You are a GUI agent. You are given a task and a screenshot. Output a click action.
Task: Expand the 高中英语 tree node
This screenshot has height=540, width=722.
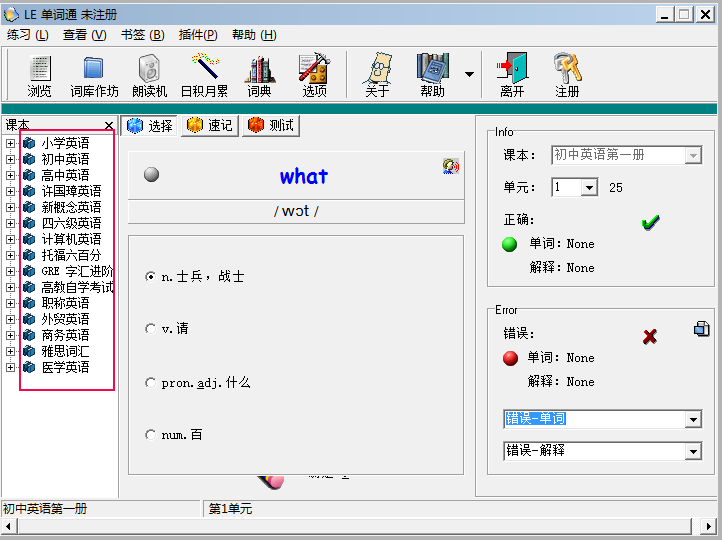pos(10,175)
